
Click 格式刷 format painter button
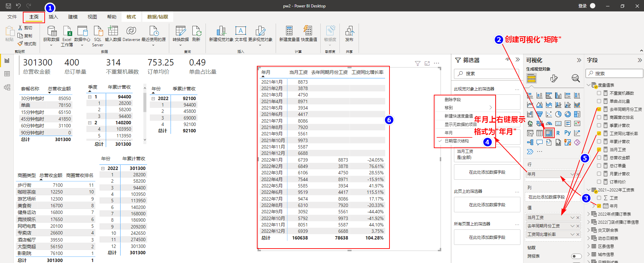(27, 44)
